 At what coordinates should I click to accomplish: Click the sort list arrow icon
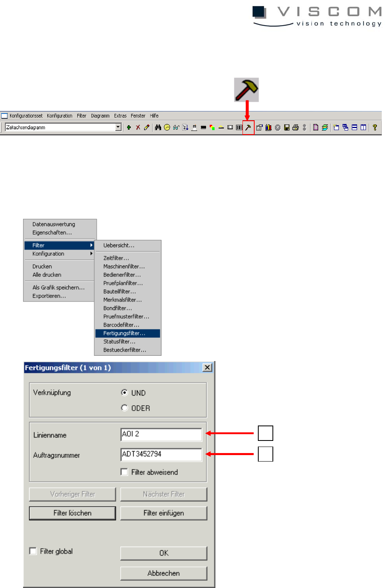185,127
